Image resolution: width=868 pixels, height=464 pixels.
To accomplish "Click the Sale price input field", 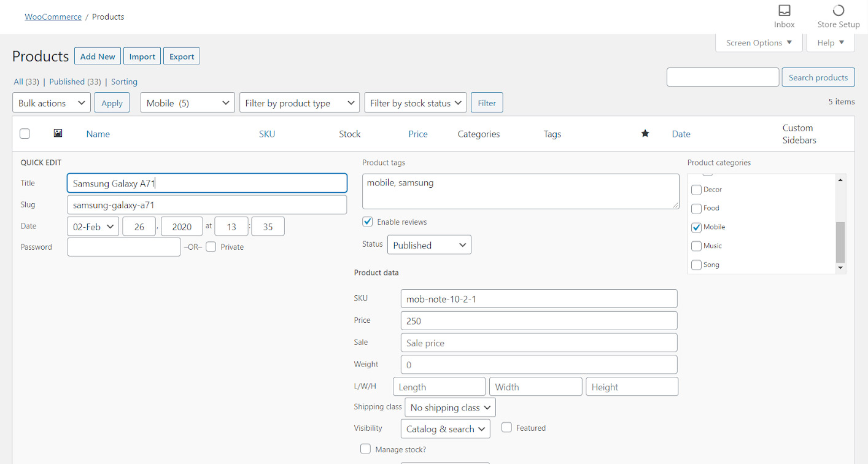I will [538, 342].
